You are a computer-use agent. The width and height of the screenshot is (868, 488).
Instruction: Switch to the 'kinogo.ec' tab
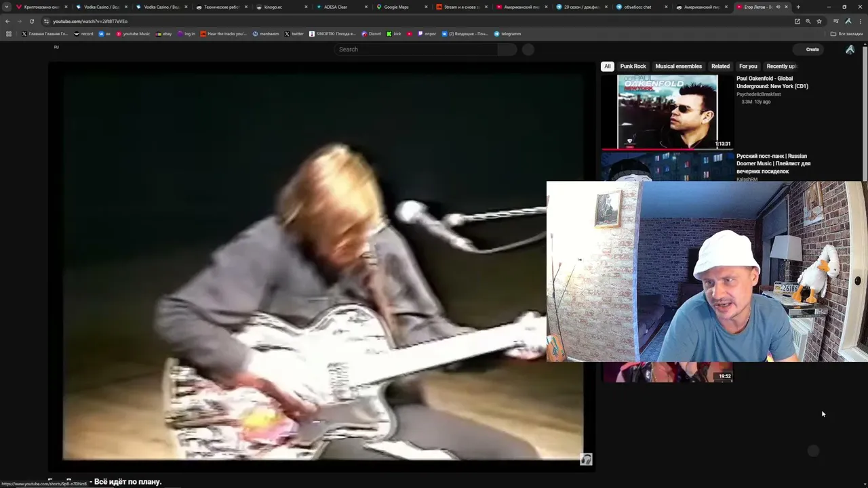point(281,7)
